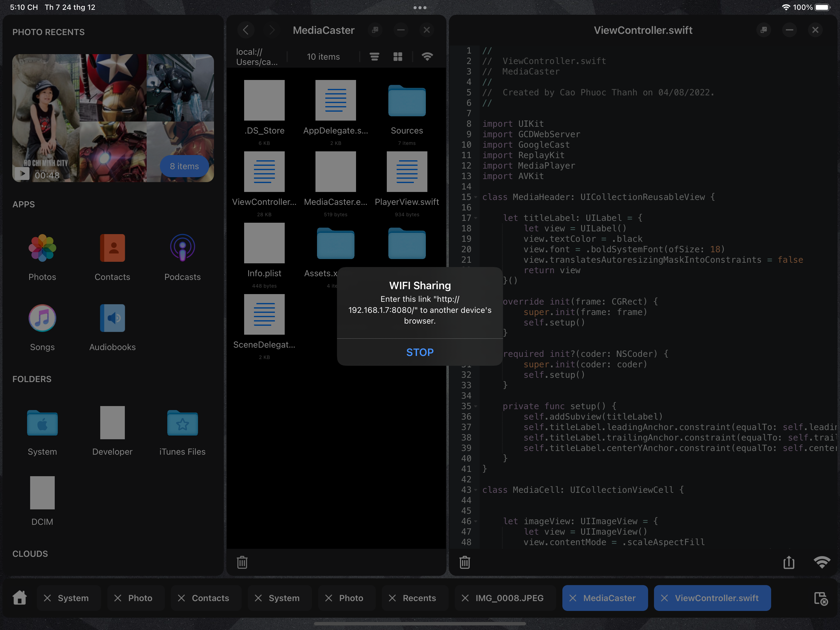Click trash icon below MediaCaster file list
840x630 pixels.
click(x=242, y=562)
